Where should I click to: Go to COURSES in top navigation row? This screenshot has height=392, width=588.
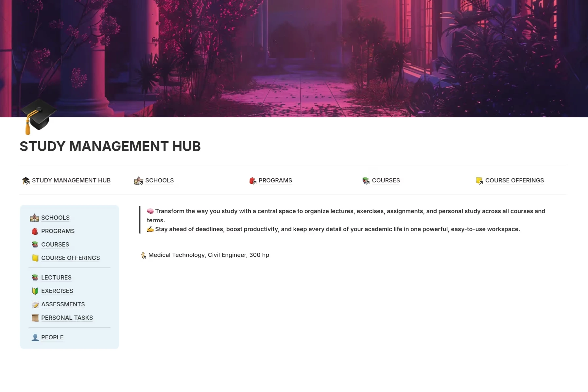(x=386, y=180)
